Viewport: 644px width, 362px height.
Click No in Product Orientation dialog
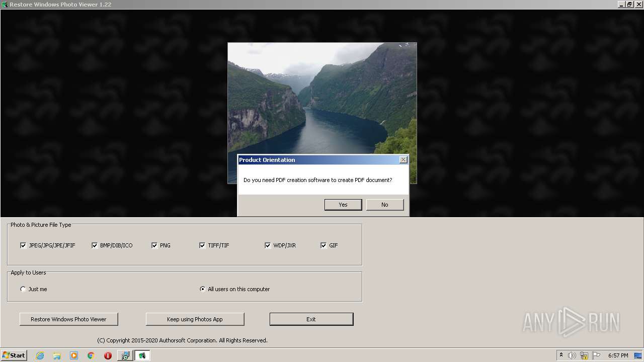pos(384,205)
